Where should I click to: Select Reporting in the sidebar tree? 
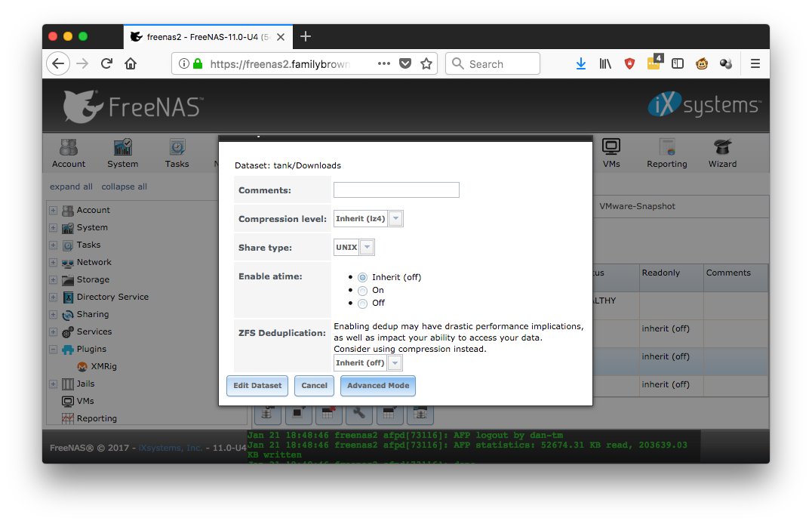(x=97, y=418)
